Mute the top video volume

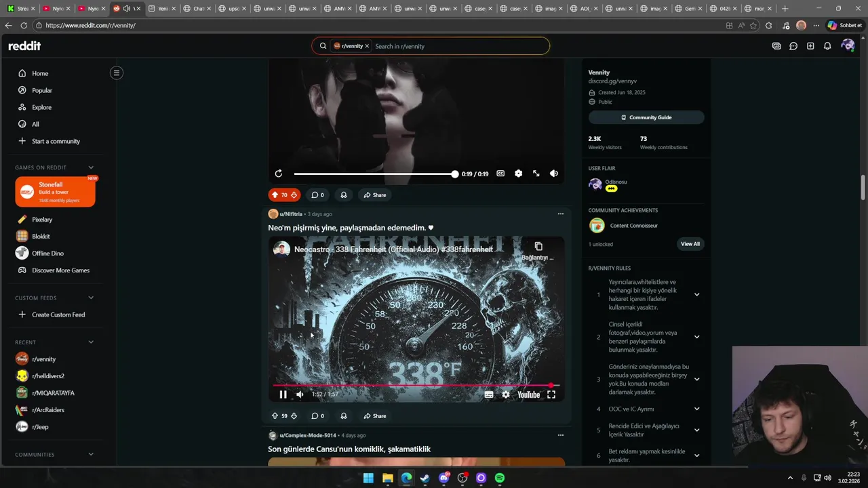[554, 174]
